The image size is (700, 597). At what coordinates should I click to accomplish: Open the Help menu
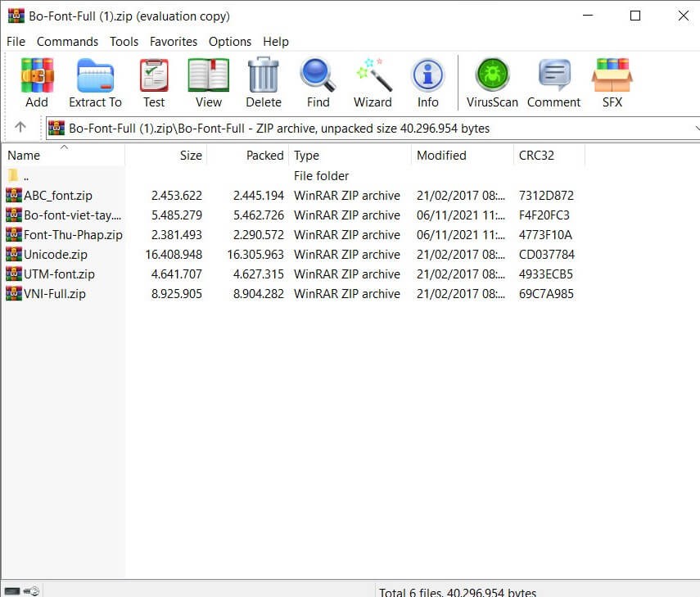[x=275, y=42]
